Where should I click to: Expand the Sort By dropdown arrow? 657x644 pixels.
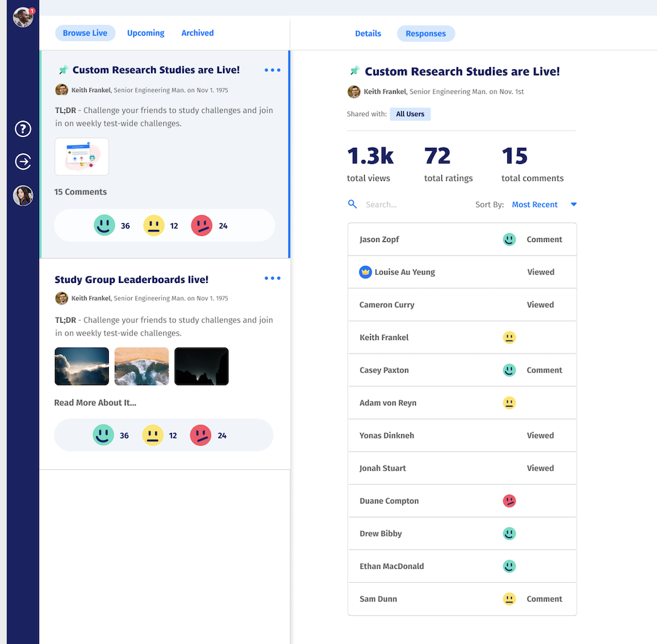[x=573, y=204]
